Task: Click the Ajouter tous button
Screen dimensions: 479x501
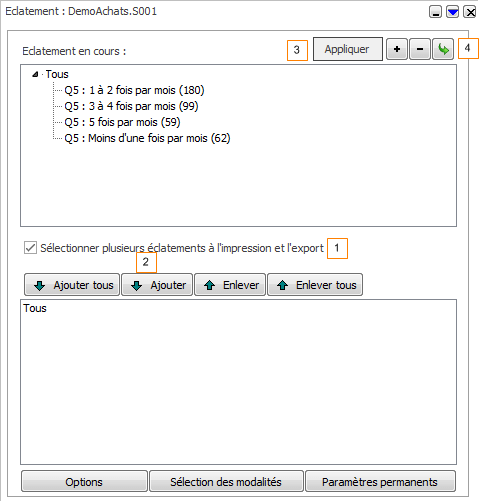Action: coord(72,285)
